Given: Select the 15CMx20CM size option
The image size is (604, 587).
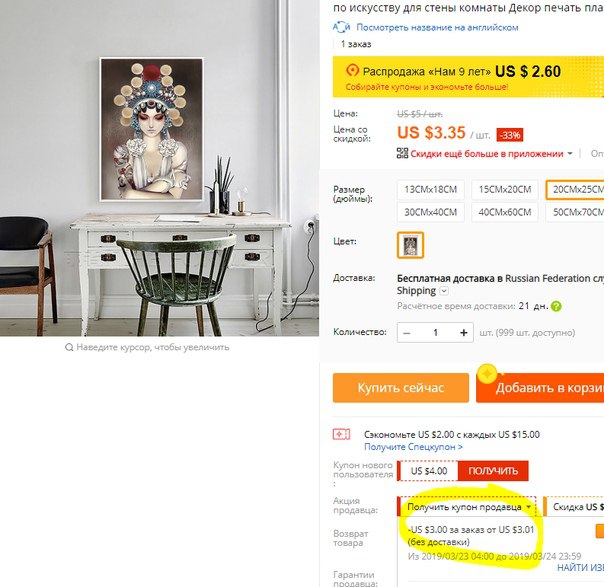Looking at the screenshot, I should tap(505, 190).
